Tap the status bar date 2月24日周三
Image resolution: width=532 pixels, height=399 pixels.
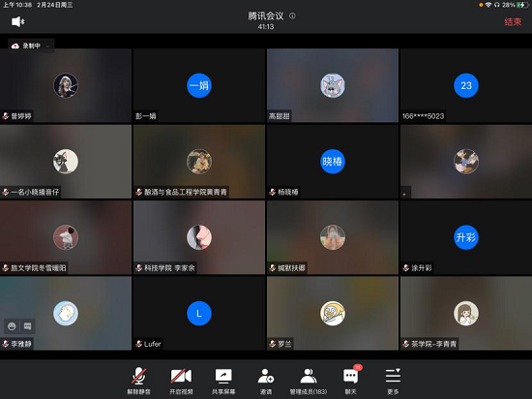pos(54,5)
